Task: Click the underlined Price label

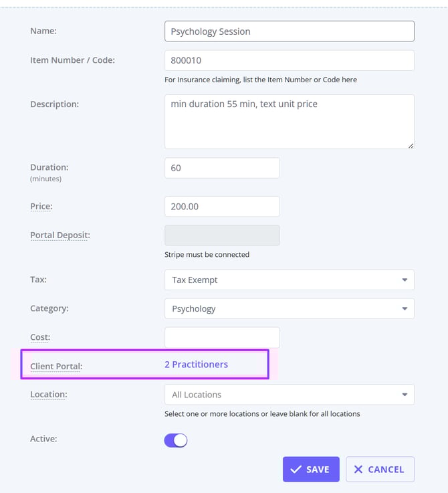Action: point(41,207)
